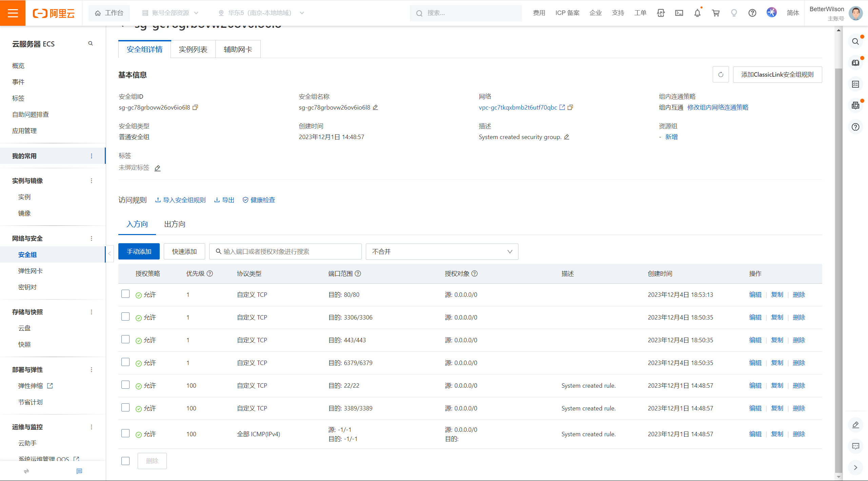Open the shopping cart icon
Image resolution: width=868 pixels, height=481 pixels.
tap(716, 13)
